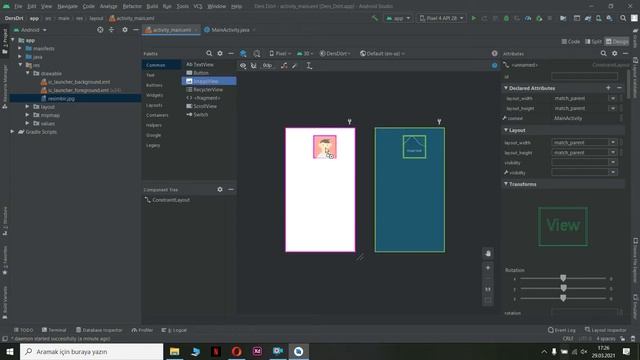640x360 pixels.
Task: Open Palette gear settings
Action: (220, 53)
